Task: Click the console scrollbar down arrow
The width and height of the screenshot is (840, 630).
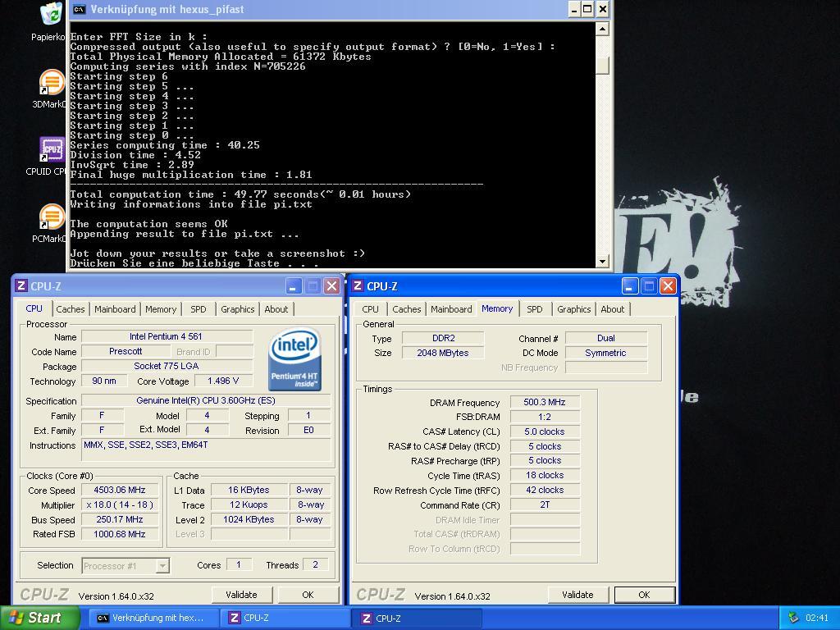Action: point(602,262)
